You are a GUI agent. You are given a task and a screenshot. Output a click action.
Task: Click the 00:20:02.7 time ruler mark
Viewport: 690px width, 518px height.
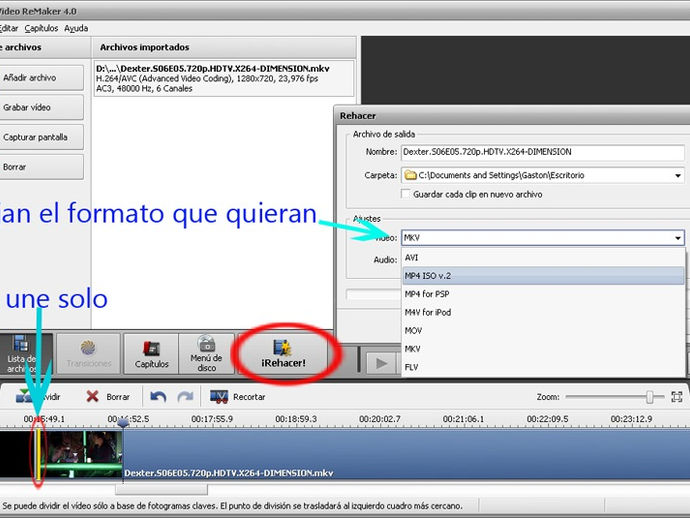[379, 419]
